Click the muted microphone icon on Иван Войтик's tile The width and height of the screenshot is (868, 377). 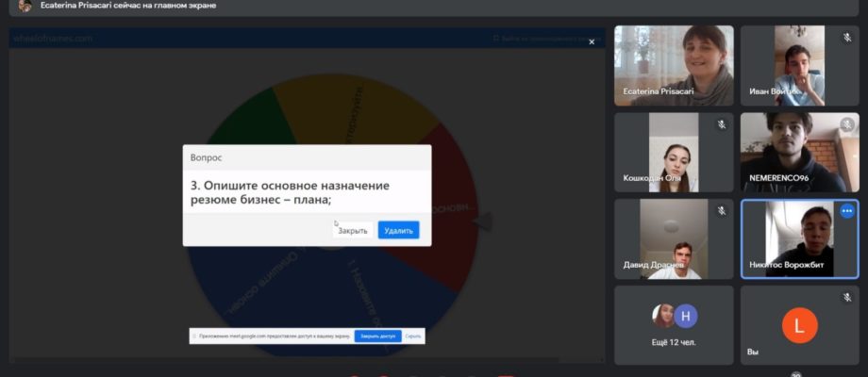847,37
